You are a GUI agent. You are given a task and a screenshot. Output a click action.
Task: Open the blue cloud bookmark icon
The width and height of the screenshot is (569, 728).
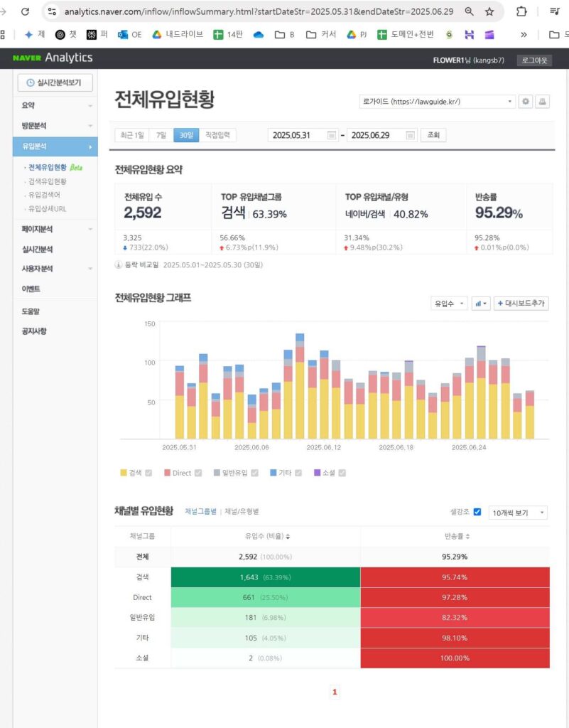[259, 34]
